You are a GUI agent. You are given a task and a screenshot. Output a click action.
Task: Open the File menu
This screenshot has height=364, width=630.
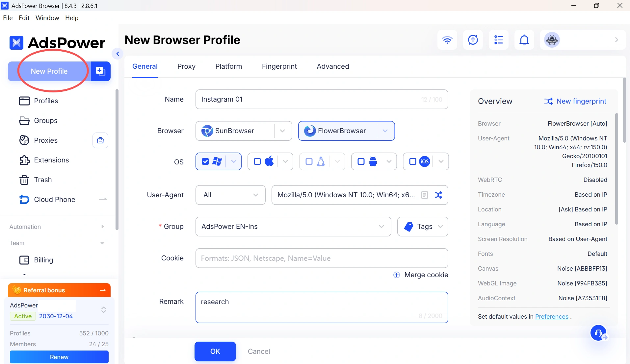(x=8, y=18)
